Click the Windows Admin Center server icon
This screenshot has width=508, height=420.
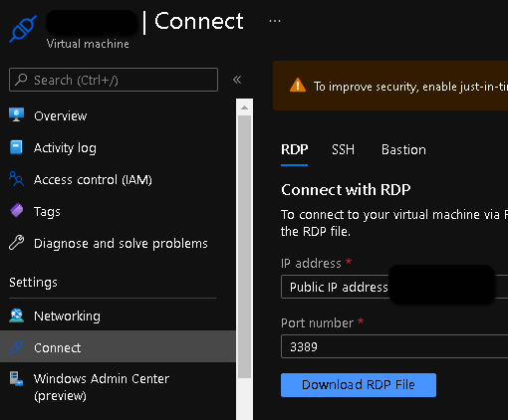click(x=16, y=378)
